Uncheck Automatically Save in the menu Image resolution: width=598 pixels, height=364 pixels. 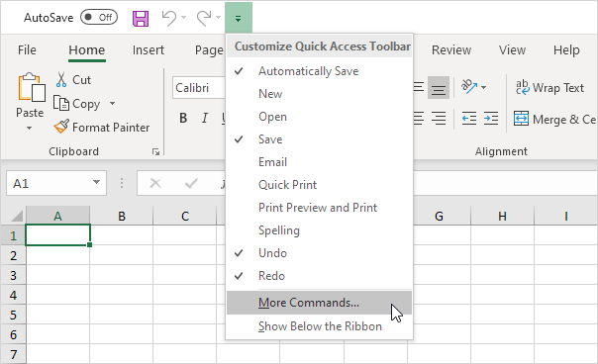click(x=319, y=71)
